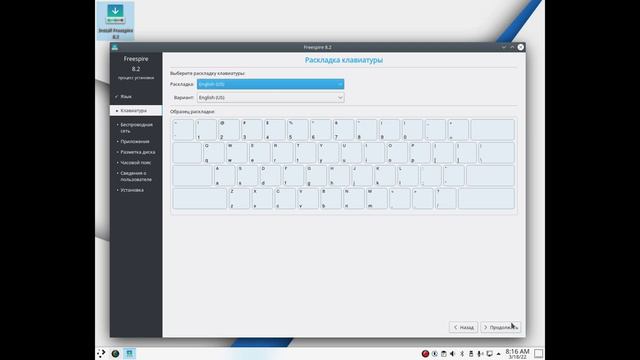Select the Беспроводная сеть step

(136, 128)
